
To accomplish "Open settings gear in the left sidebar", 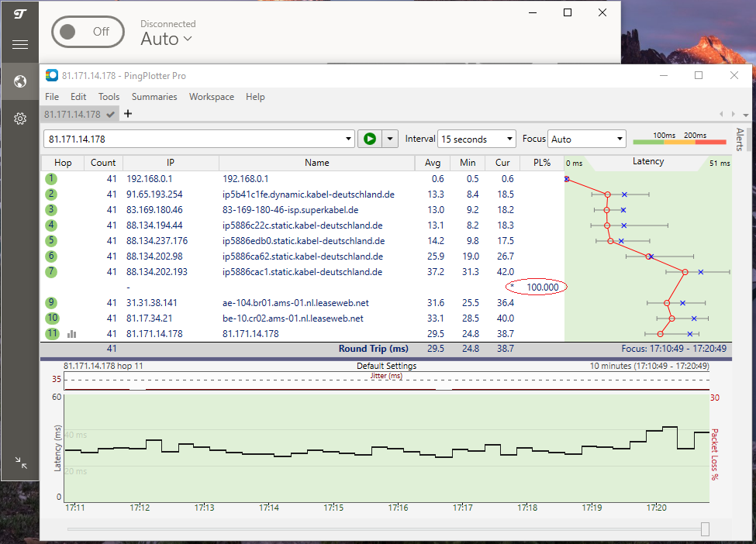I will pyautogui.click(x=20, y=119).
